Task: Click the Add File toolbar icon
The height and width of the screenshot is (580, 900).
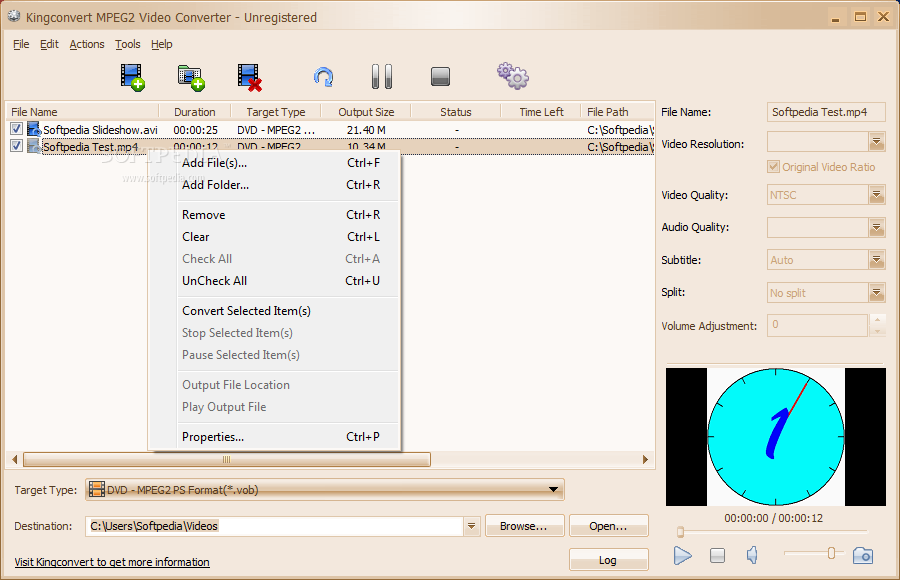Action: [132, 77]
